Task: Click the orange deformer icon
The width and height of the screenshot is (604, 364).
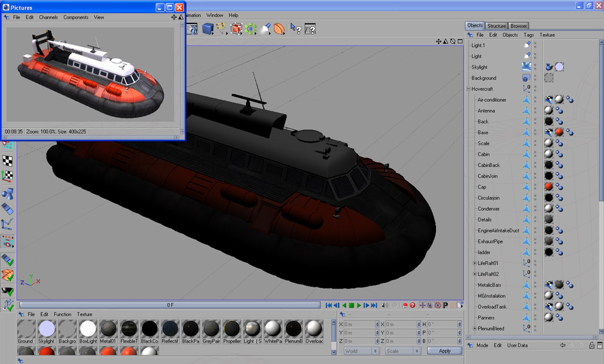Action: [x=279, y=29]
